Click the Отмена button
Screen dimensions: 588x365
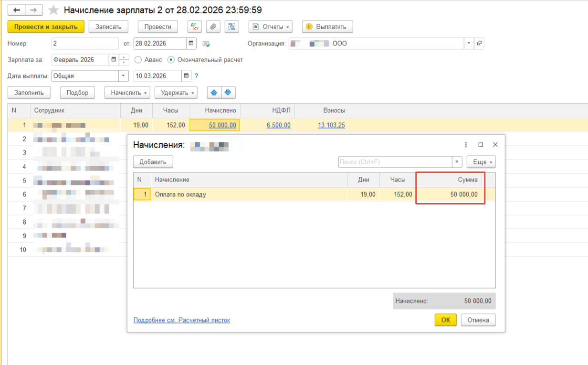pyautogui.click(x=478, y=320)
